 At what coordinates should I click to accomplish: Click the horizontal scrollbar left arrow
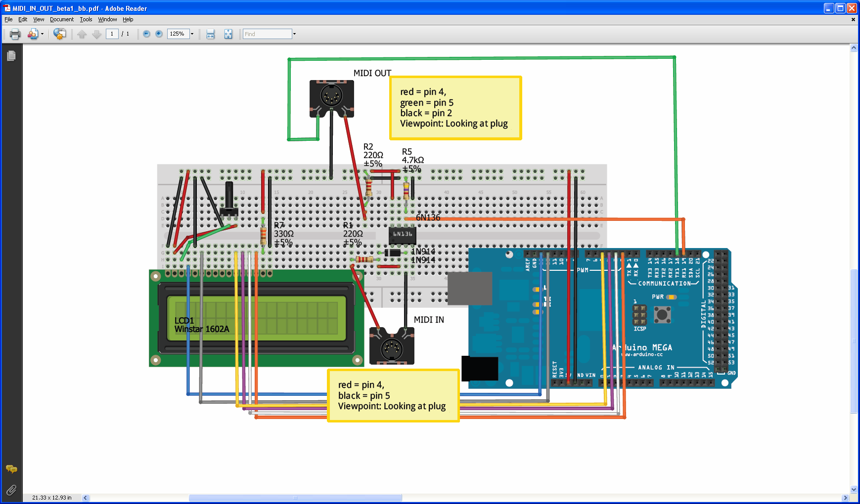click(x=86, y=498)
